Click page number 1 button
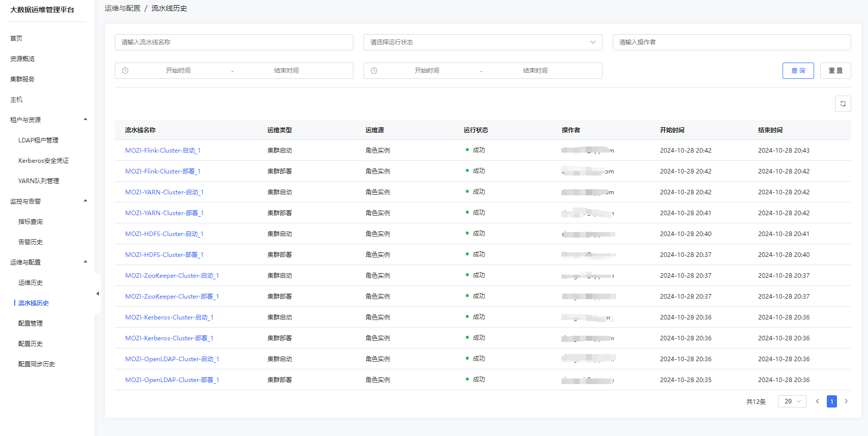 (832, 401)
